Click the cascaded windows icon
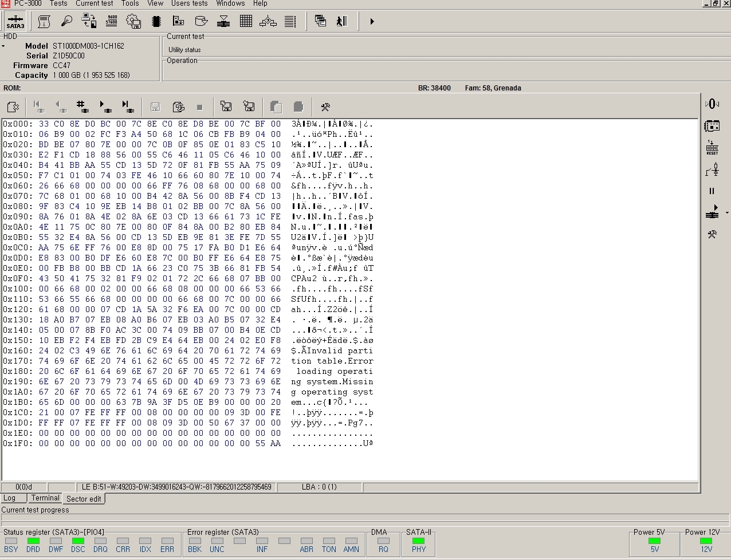This screenshot has width=731, height=560. click(320, 22)
